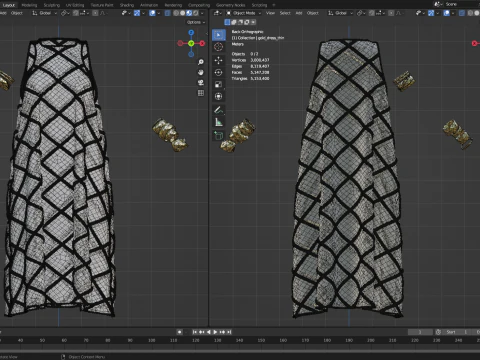Open the Select menu in the right viewport
Viewport: 480px width, 360px height.
tap(285, 13)
